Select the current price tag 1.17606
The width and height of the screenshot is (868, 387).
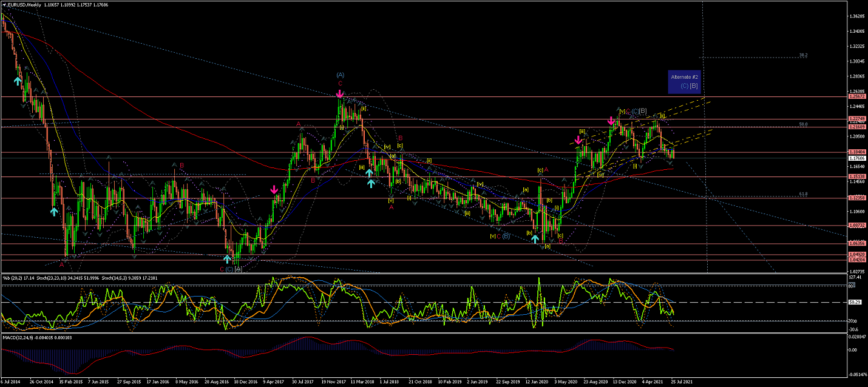(x=857, y=158)
